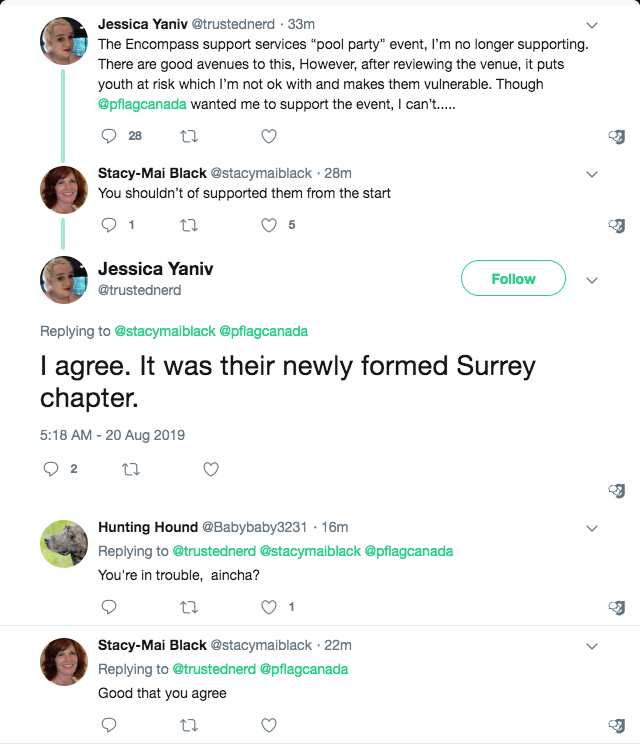The width and height of the screenshot is (640, 744).
Task: Follow Jessica Yaniv
Action: 513,278
